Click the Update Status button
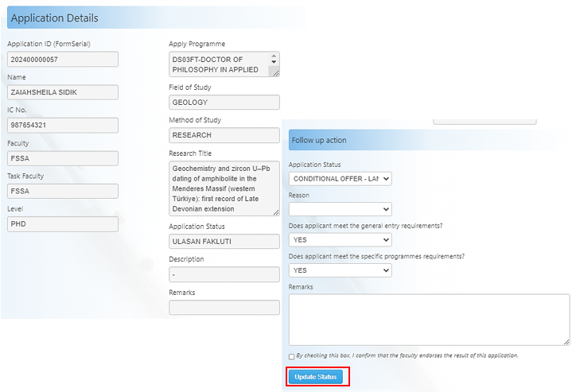Image resolution: width=576 pixels, height=392 pixels. pyautogui.click(x=316, y=376)
